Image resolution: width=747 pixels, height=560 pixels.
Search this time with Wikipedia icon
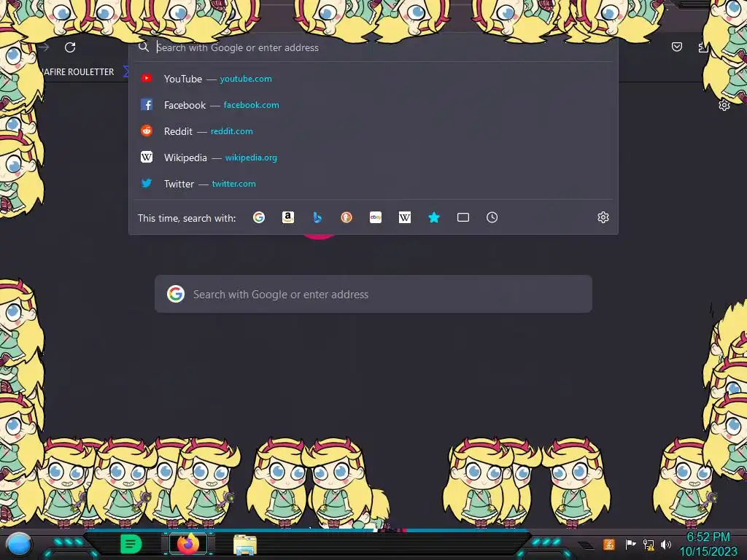pos(404,217)
